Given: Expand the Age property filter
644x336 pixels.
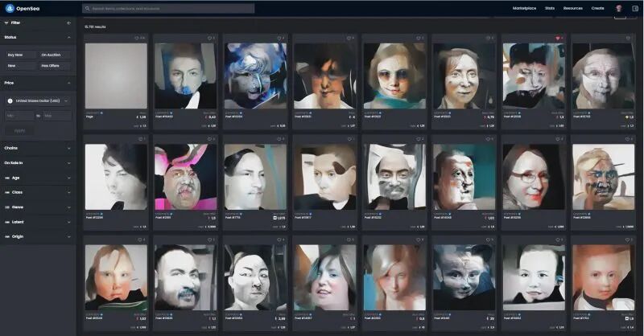Looking at the screenshot, I should [x=38, y=178].
